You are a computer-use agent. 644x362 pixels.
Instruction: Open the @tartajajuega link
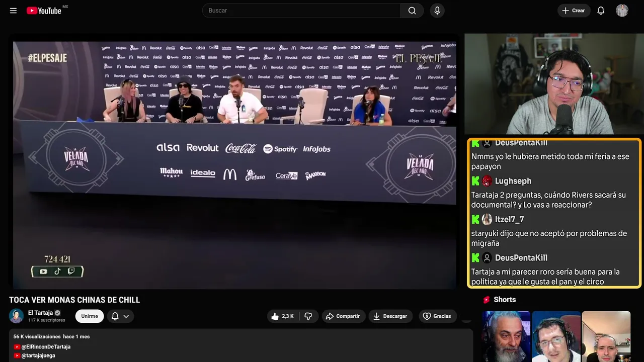[38, 355]
